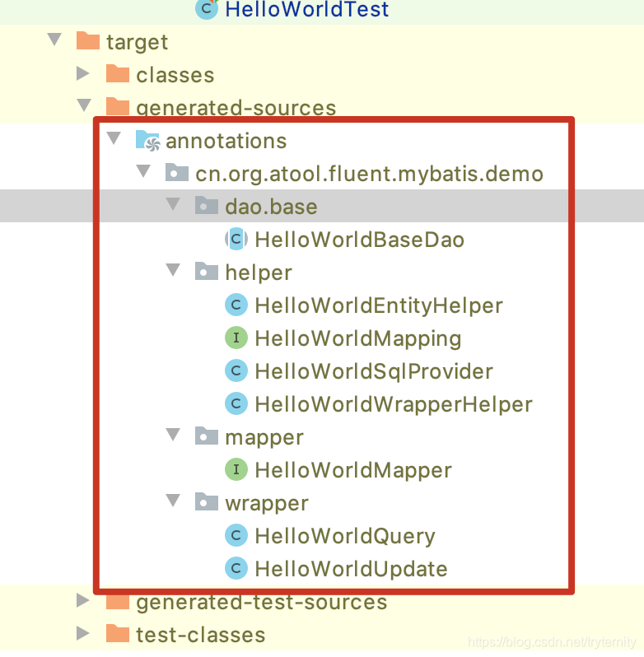Open the HelloWorldBaseDao file name
The width and height of the screenshot is (644, 657).
tap(360, 240)
